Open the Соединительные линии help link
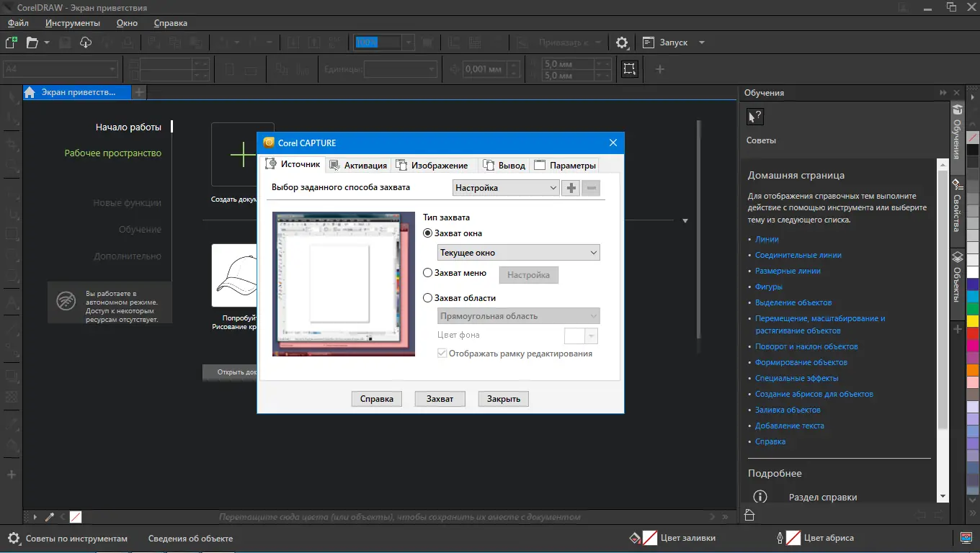The height and width of the screenshot is (553, 980). coord(798,255)
